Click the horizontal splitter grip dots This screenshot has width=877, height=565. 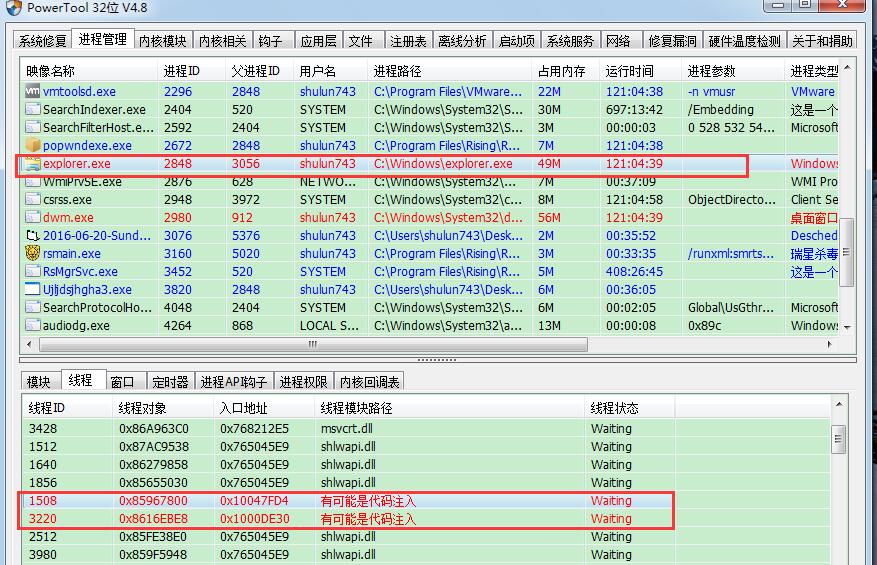pyautogui.click(x=437, y=360)
